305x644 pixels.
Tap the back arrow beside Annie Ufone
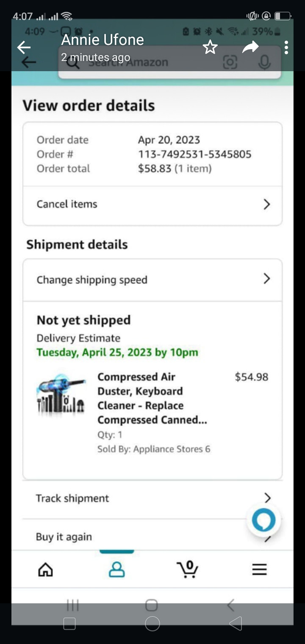(x=24, y=47)
